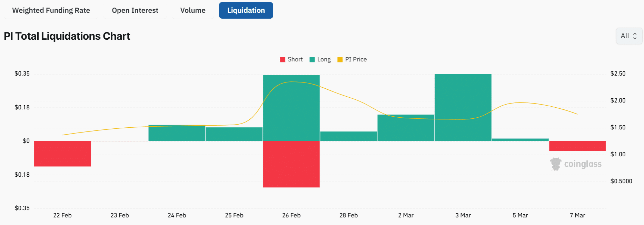Screen dimensions: 644x225
Task: Click the yellow PI Price legend swatch
Action: click(x=340, y=59)
